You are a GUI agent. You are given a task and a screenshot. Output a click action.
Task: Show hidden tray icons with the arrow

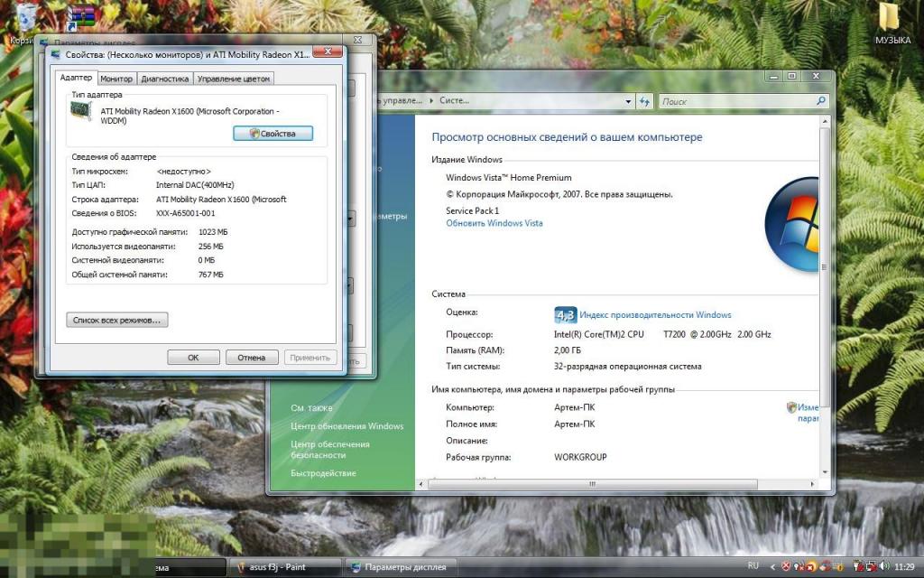772,567
